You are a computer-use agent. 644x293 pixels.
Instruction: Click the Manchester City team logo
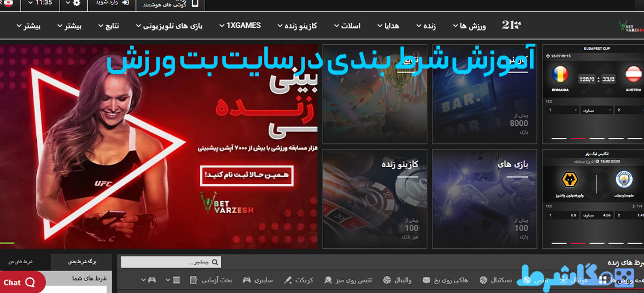point(624,180)
